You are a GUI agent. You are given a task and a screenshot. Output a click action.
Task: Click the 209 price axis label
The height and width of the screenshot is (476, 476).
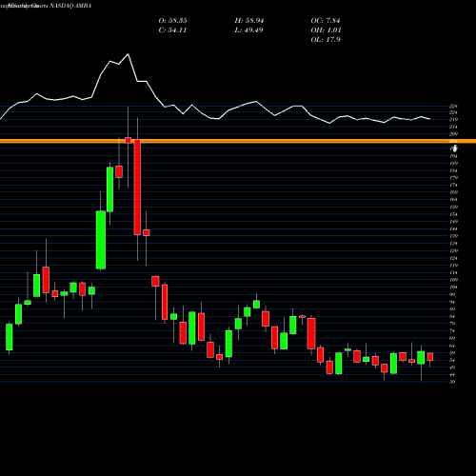point(453,134)
